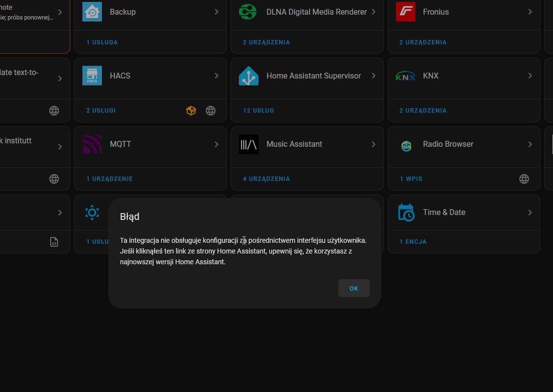Image resolution: width=553 pixels, height=392 pixels.
Task: Click the KNX logo icon
Action: (406, 76)
